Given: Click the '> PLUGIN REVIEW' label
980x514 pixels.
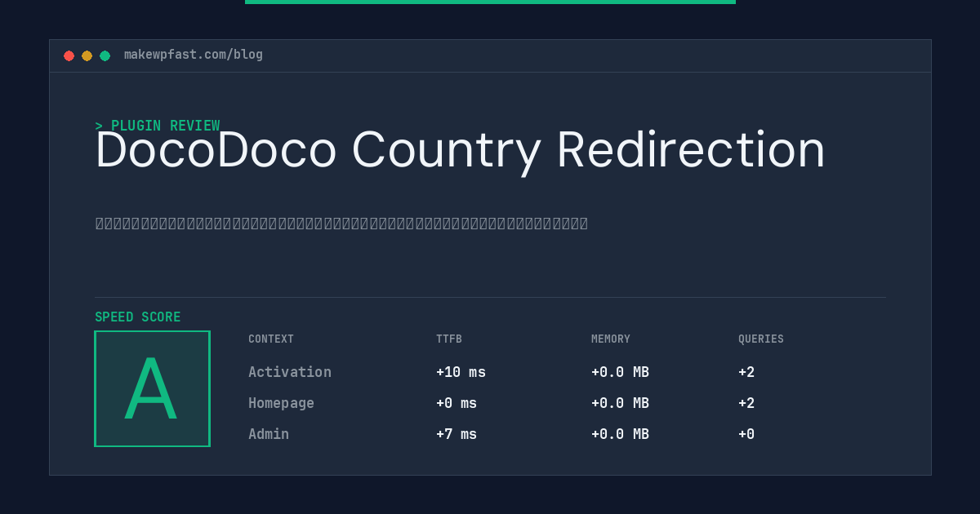Looking at the screenshot, I should click(x=158, y=126).
